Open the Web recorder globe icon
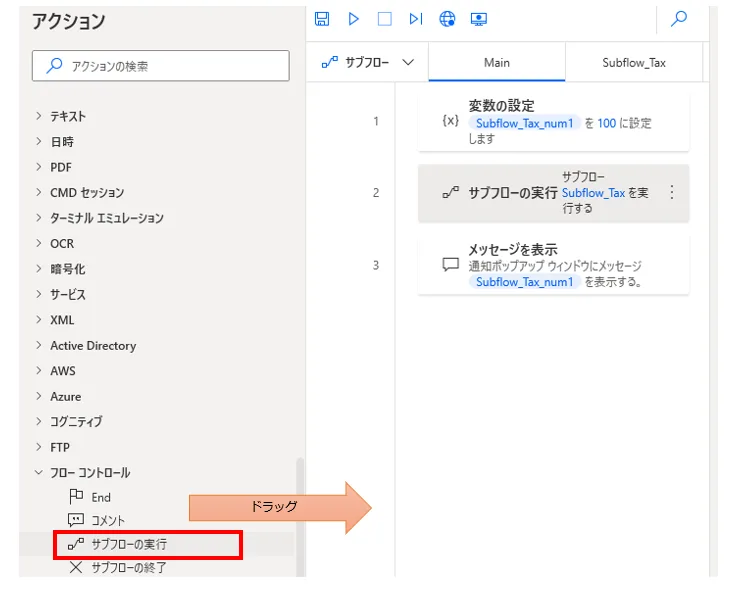The height and width of the screenshot is (598, 739). click(447, 19)
